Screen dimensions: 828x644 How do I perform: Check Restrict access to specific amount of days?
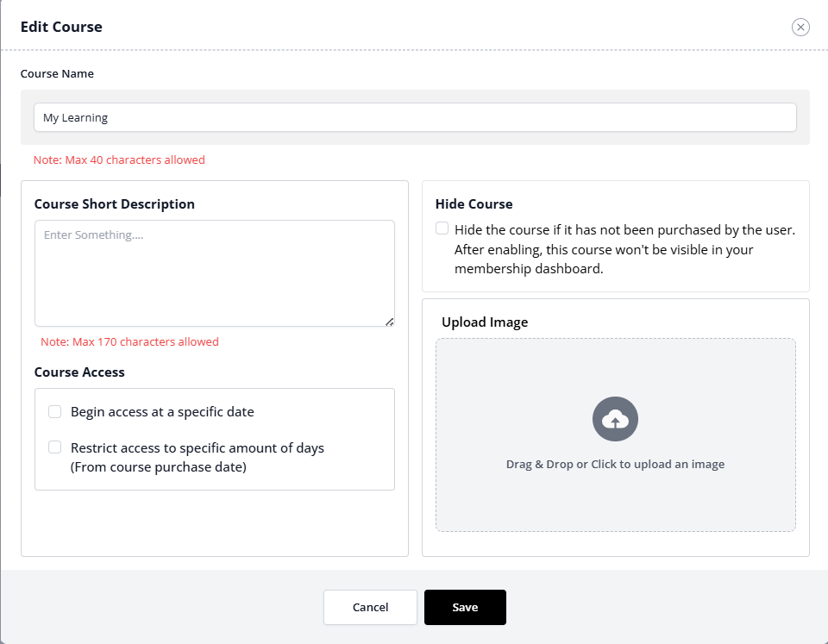click(x=55, y=447)
